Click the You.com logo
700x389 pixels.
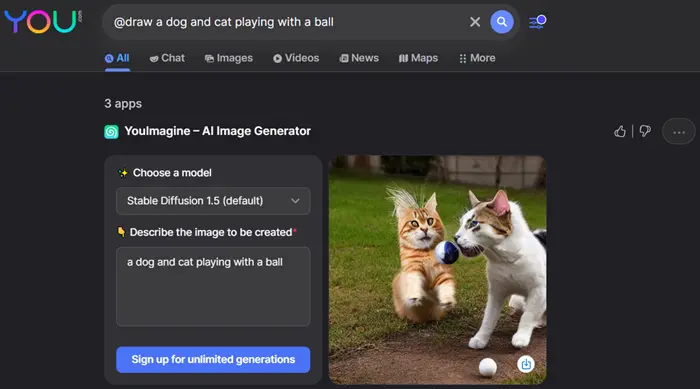43,21
